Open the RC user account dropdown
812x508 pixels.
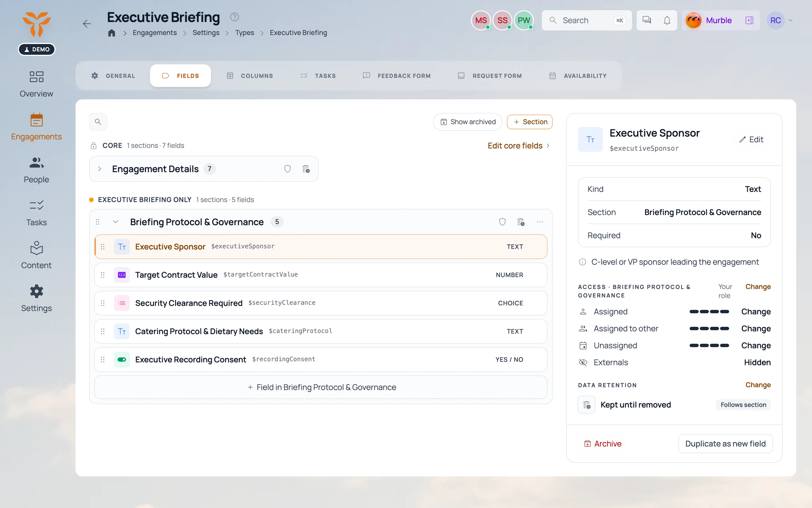(x=780, y=20)
